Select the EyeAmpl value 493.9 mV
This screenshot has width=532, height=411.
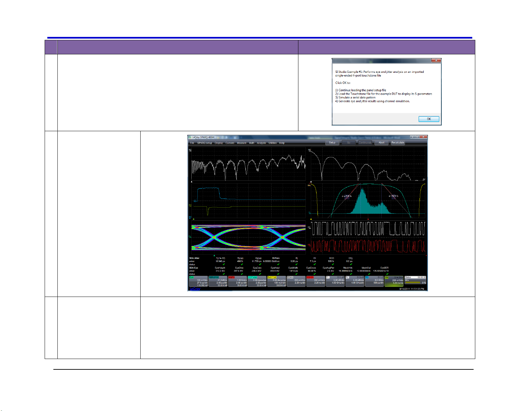tap(275, 271)
